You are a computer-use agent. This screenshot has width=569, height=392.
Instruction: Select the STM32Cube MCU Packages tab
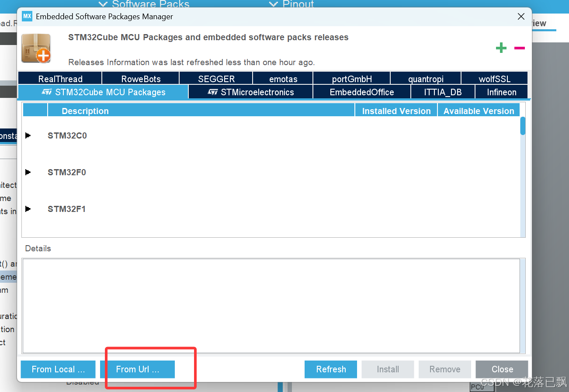pyautogui.click(x=104, y=92)
